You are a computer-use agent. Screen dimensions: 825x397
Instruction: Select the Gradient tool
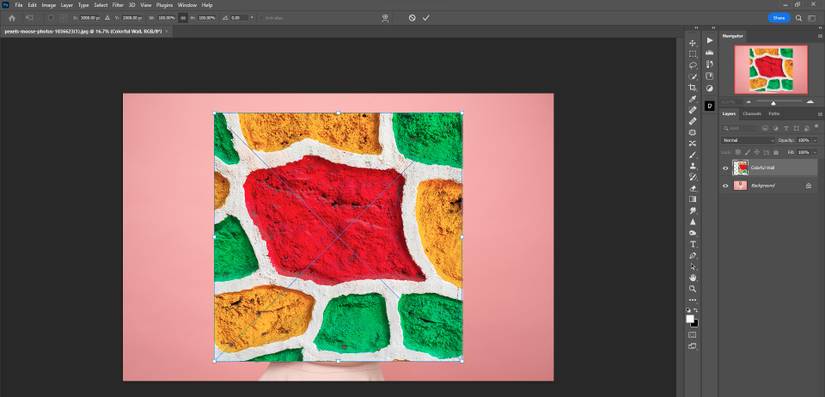[x=693, y=199]
